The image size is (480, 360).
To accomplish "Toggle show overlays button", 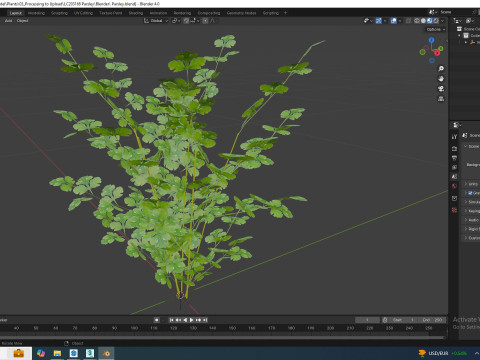I will [x=394, y=21].
